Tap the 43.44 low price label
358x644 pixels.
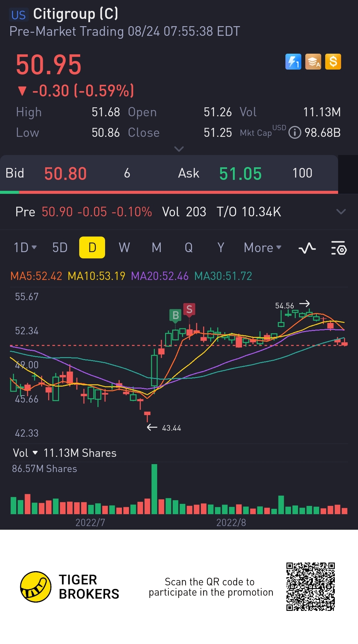(171, 428)
